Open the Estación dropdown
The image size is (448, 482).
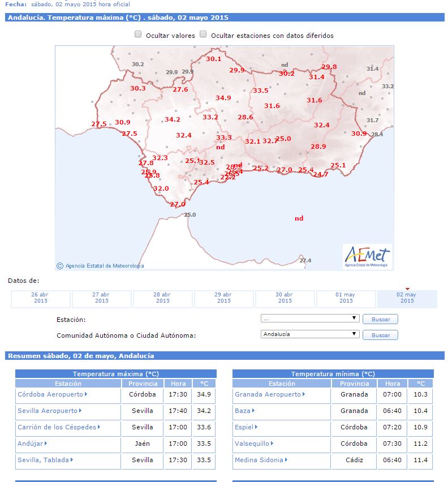310,319
